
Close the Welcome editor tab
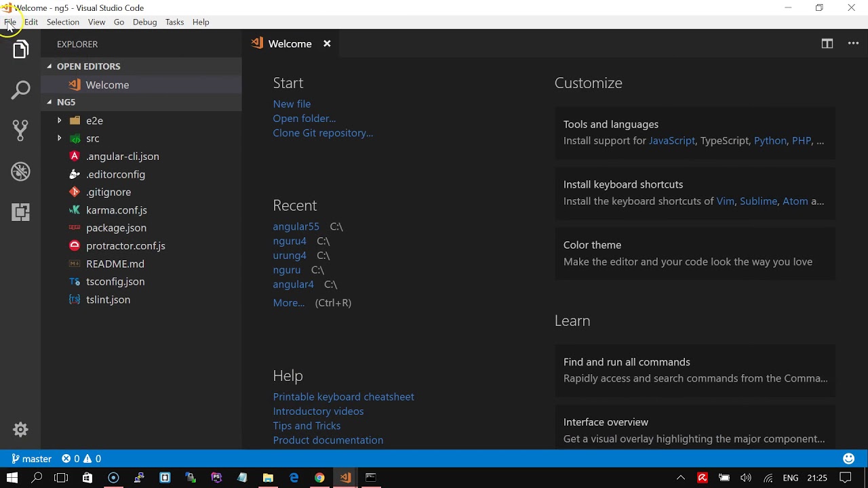pos(327,43)
